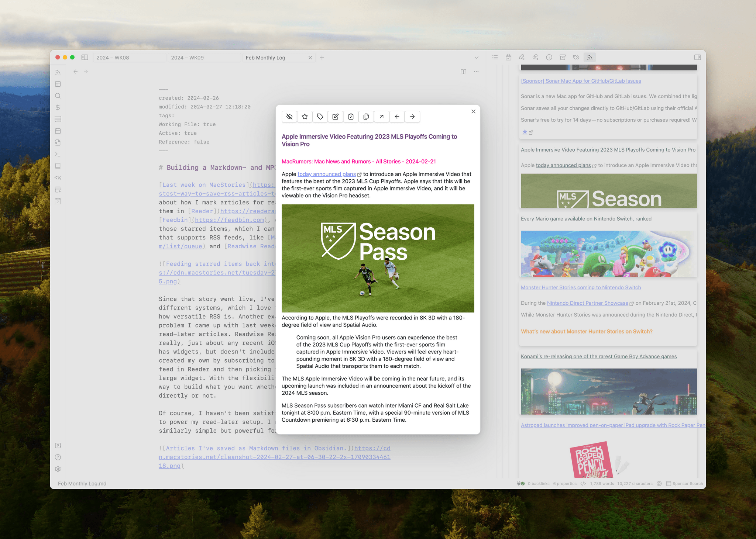Click the dollar sign ribbon icon
Viewport: 756px width, 539px height.
[x=58, y=107]
